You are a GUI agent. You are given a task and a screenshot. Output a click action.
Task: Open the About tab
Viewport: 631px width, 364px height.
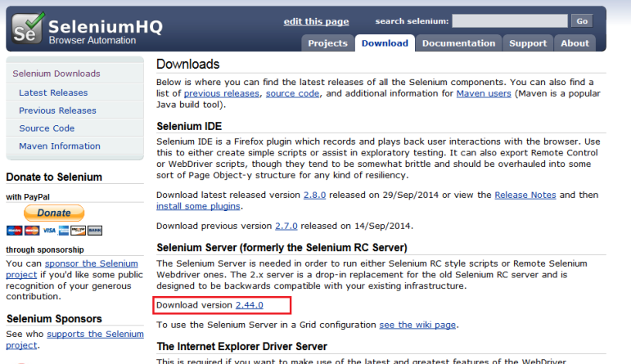point(575,43)
